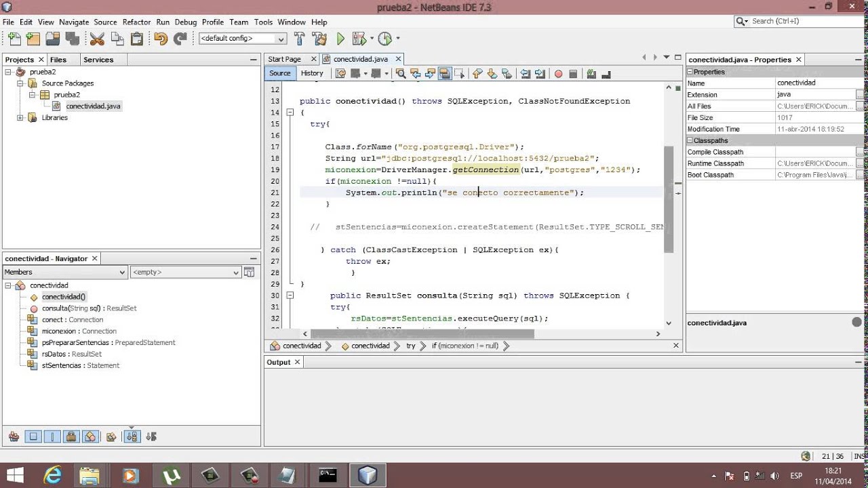Collapse the Properties section in Properties panel
The width and height of the screenshot is (868, 488).
pyautogui.click(x=690, y=72)
